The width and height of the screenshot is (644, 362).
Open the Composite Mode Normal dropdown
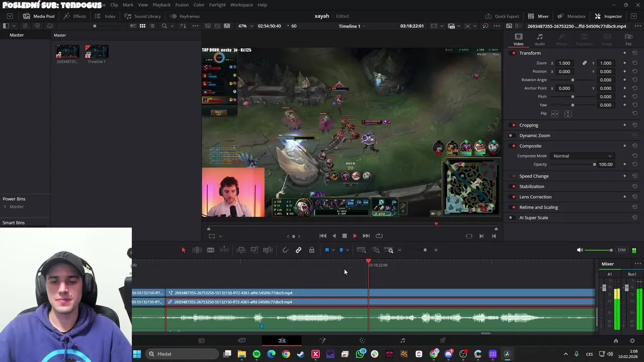pyautogui.click(x=582, y=156)
